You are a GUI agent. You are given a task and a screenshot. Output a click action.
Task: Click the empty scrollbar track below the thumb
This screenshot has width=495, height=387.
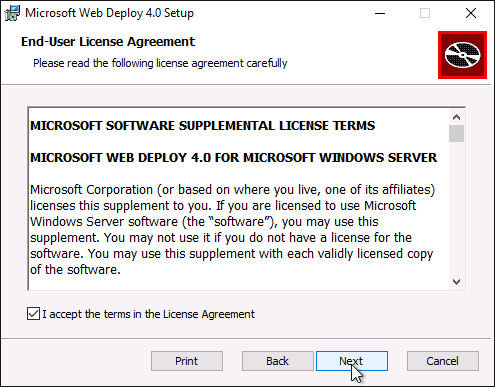click(x=456, y=208)
